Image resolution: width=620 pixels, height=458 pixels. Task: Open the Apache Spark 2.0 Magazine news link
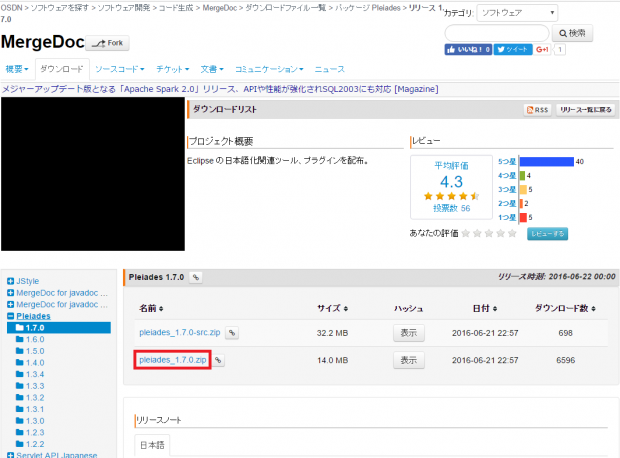[x=220, y=89]
